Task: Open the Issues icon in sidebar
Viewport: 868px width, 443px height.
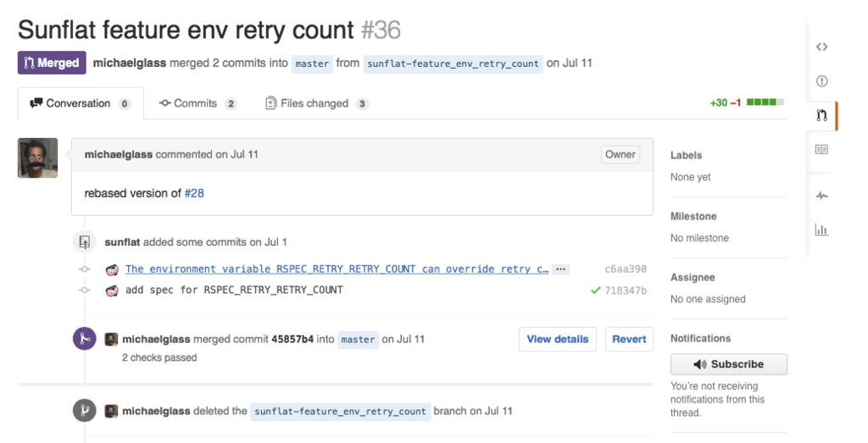Action: (821, 81)
